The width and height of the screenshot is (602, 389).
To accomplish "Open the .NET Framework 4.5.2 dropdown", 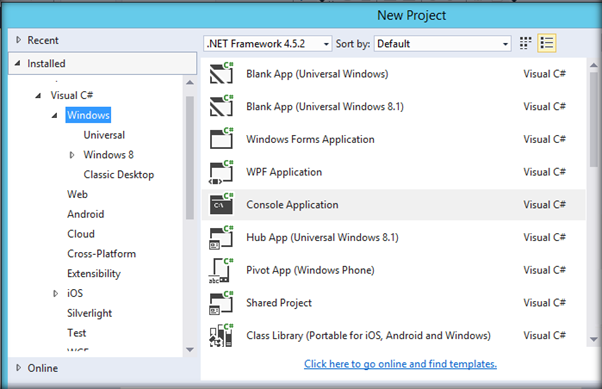I will click(268, 44).
